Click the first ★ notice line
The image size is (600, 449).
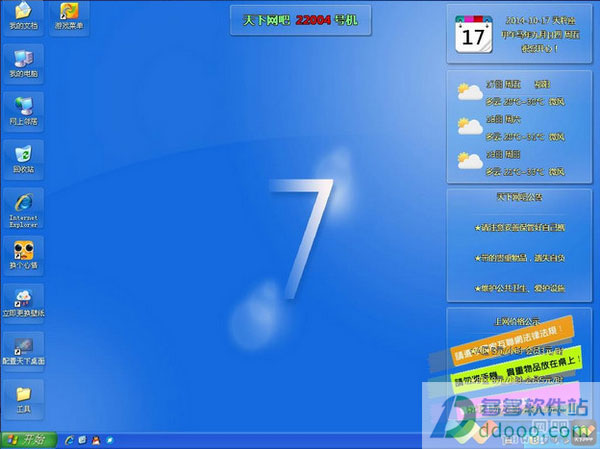coord(520,228)
